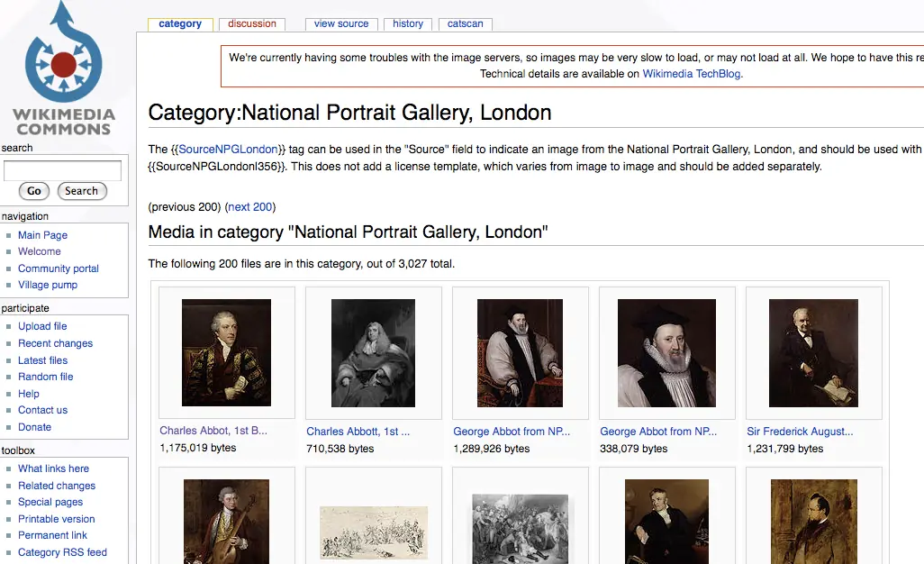The height and width of the screenshot is (564, 924).
Task: Open the view source tab
Action: coord(341,24)
